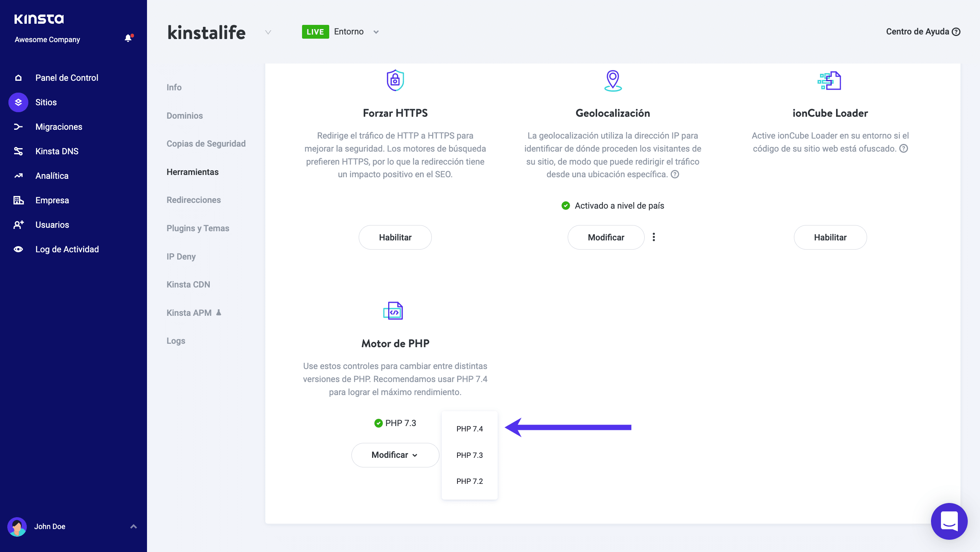Click the Geolocalización help question mark
980x552 pixels.
click(x=675, y=174)
